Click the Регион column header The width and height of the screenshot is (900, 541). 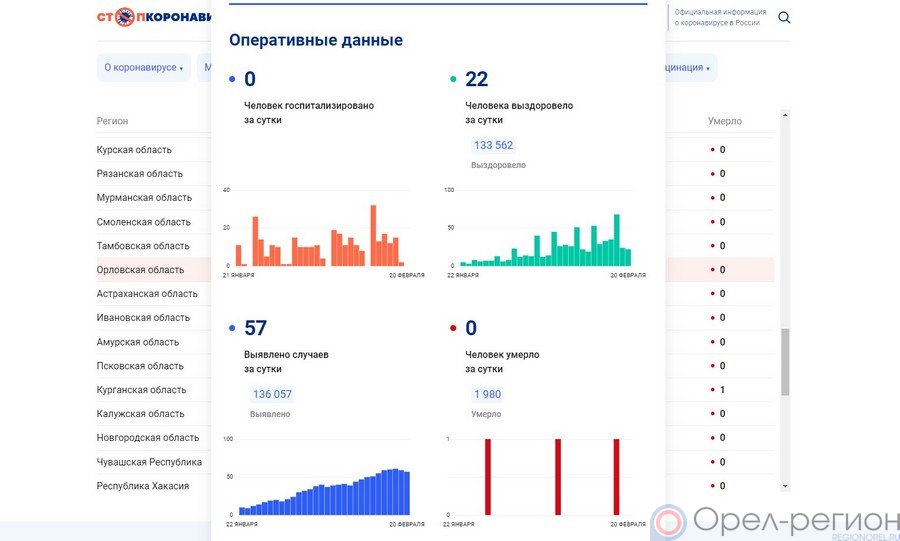pos(112,121)
